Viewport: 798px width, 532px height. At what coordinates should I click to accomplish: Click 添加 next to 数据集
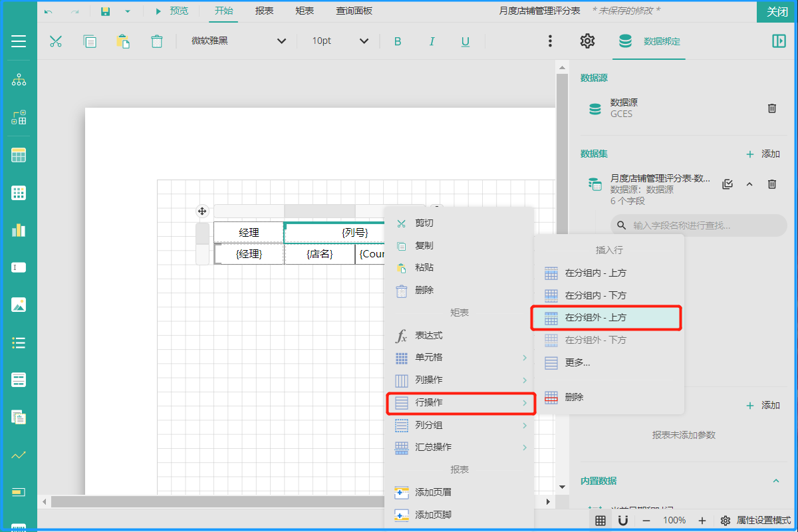pos(763,154)
